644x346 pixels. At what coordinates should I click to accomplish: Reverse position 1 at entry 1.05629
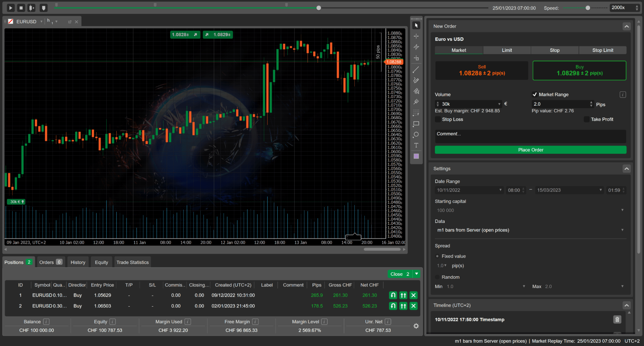[x=393, y=295]
